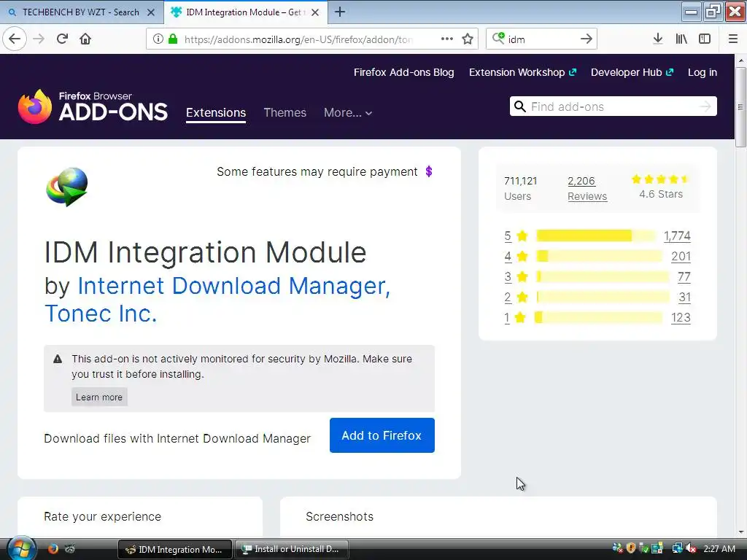Open the Firefox hamburger menu
This screenshot has height=560, width=747.
coord(733,39)
